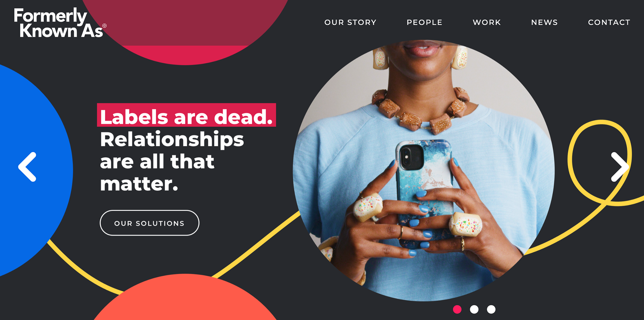644x320 pixels.
Task: Click the Our Solutions button
Action: tap(150, 223)
